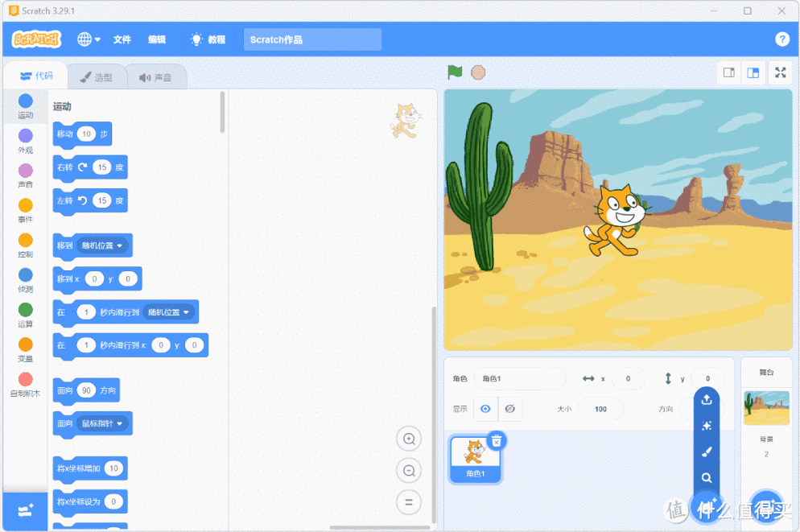Click the green flag to run
The height and width of the screenshot is (532, 800).
[x=455, y=72]
